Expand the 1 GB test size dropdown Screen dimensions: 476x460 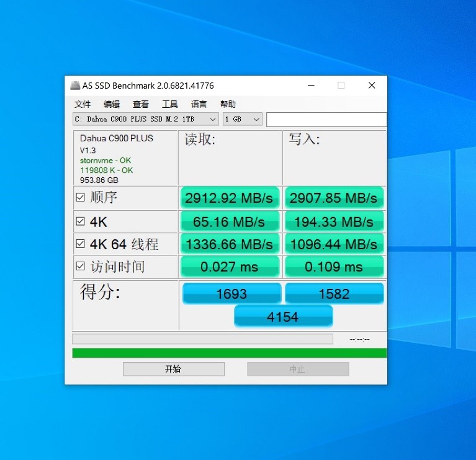242,119
